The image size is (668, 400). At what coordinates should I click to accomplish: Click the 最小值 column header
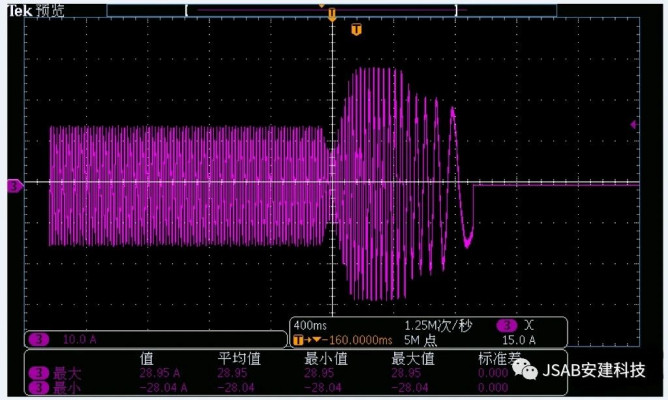(x=324, y=358)
